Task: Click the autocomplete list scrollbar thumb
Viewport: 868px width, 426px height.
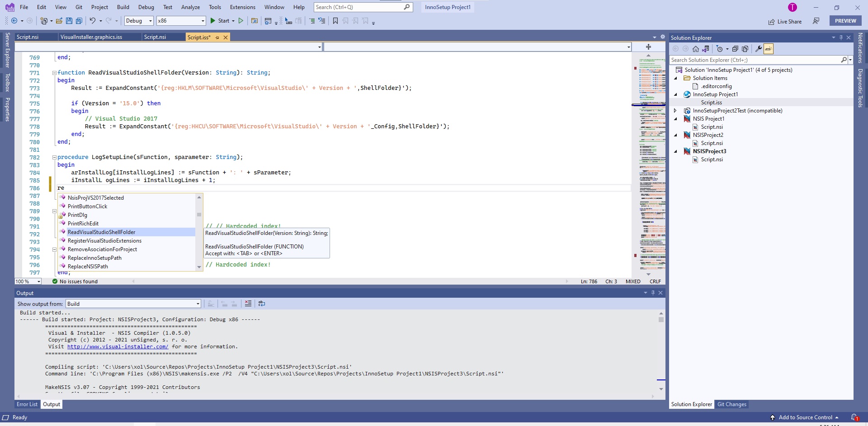Action: 199,215
